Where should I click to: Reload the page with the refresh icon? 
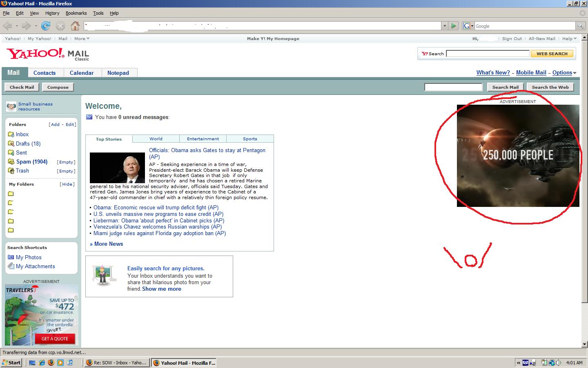(x=46, y=26)
